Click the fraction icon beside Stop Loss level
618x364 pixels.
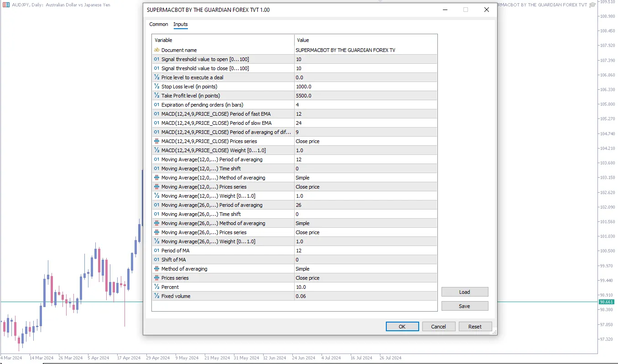click(156, 87)
